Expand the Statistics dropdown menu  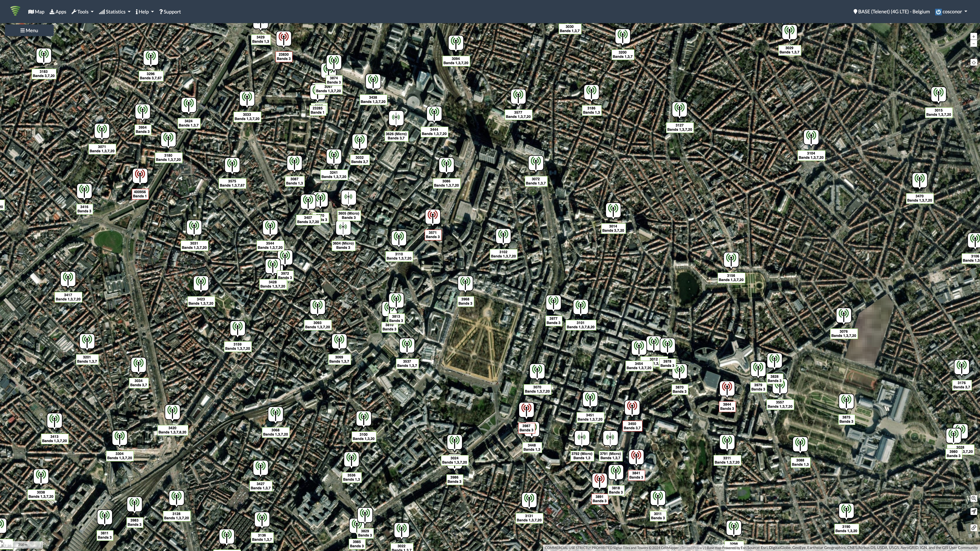pos(115,11)
